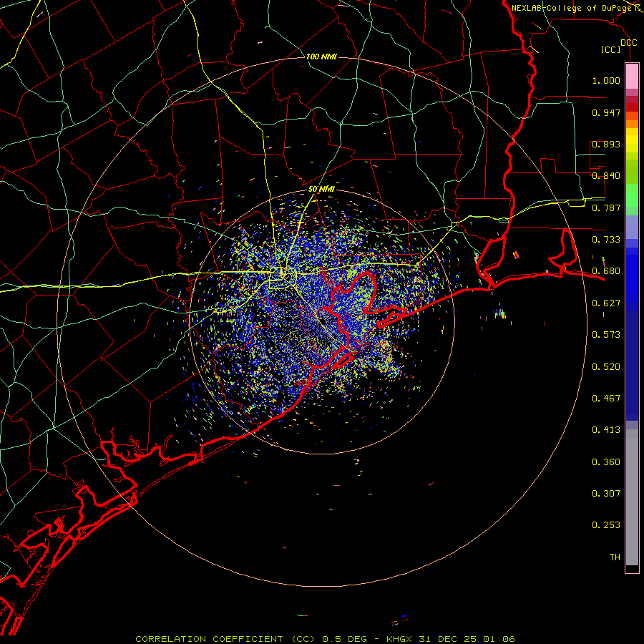Click the 0.360 legend value
This screenshot has width=644, height=644.
point(606,462)
